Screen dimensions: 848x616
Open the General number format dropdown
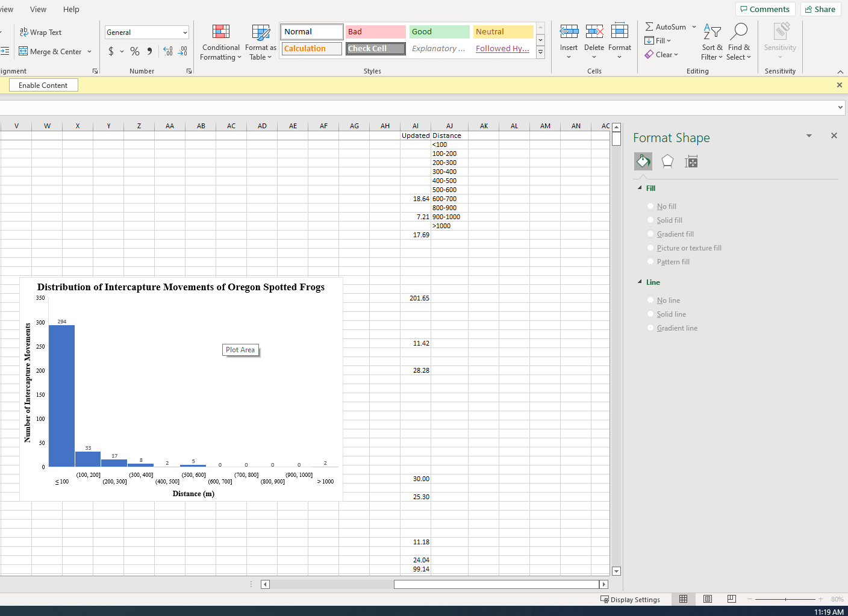click(x=185, y=33)
